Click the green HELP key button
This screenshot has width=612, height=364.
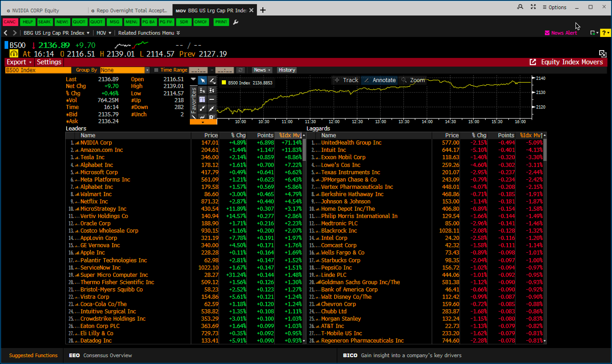coord(27,22)
